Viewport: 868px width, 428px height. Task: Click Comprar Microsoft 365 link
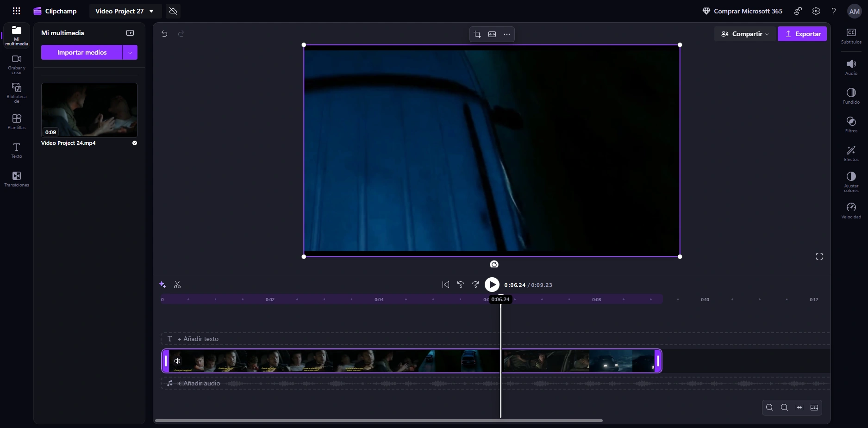743,11
